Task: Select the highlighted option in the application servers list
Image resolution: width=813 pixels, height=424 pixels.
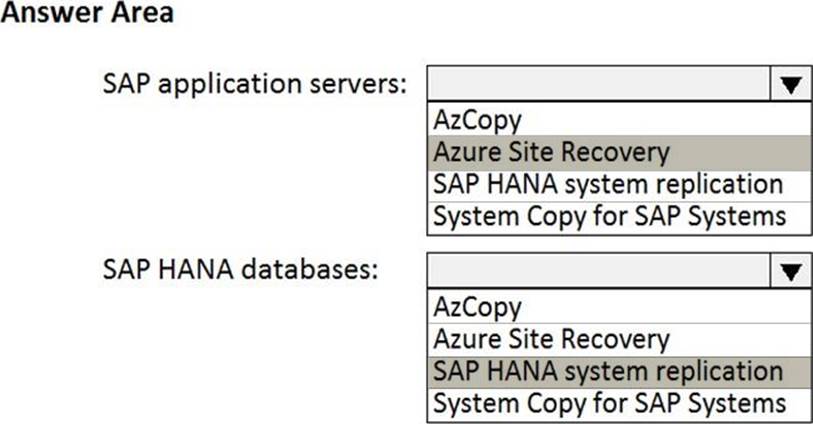Action: coord(549,152)
